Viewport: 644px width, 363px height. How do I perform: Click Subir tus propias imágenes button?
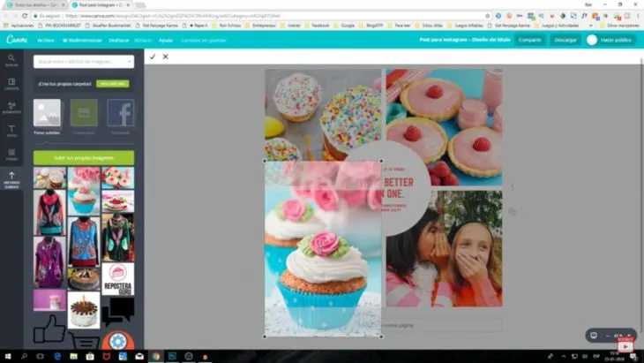click(x=84, y=158)
